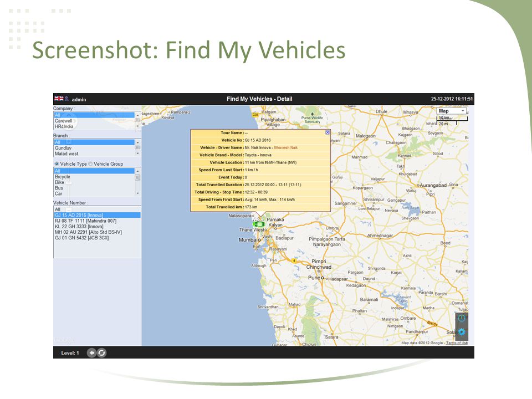Click the admin username label

coord(79,99)
